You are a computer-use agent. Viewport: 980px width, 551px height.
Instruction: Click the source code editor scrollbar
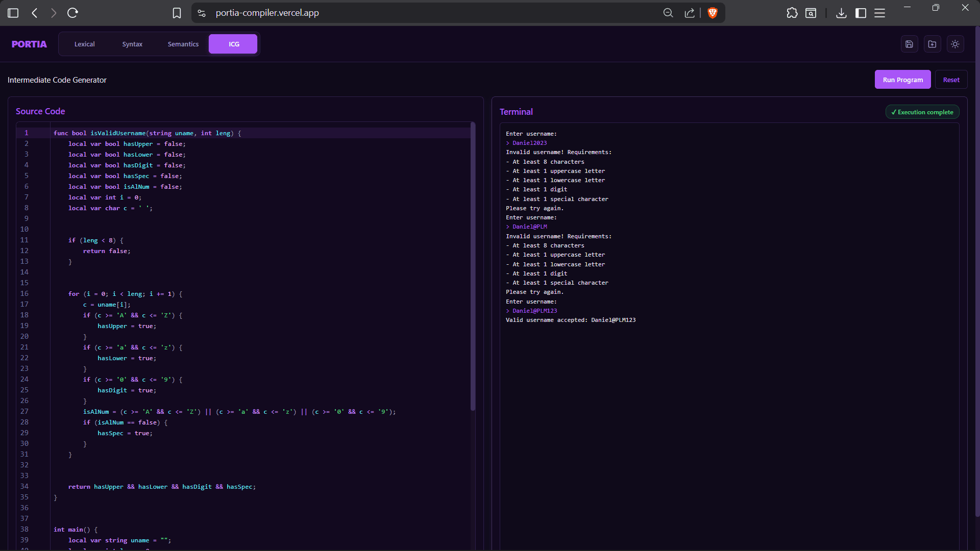coord(473,266)
